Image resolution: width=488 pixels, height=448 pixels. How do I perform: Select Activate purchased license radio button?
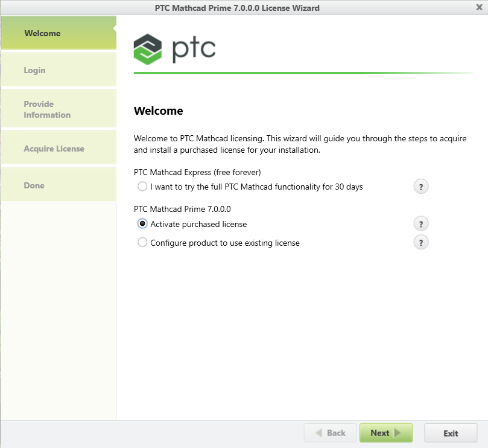(x=142, y=224)
